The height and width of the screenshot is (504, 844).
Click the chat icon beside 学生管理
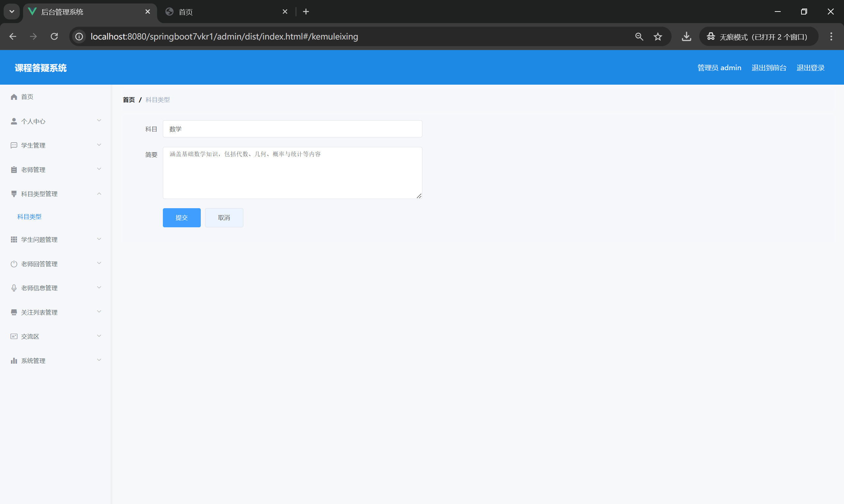click(x=14, y=145)
